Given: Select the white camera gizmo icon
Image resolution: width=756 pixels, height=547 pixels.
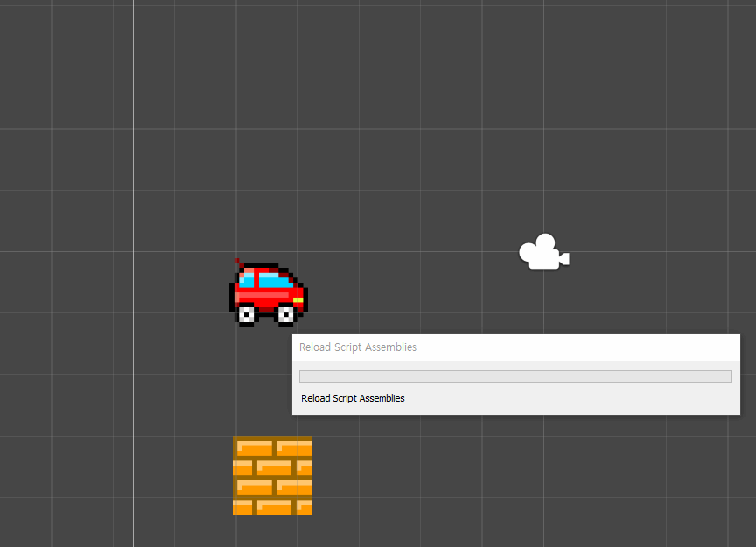Looking at the screenshot, I should click(544, 251).
